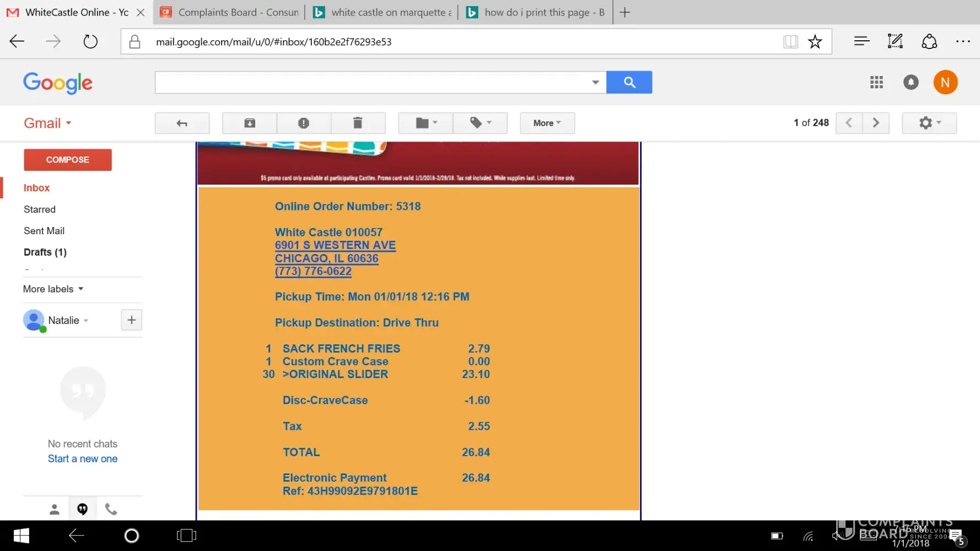Click the Online Order Number: 5318 text
Screen dimensions: 980x551
[x=348, y=207]
